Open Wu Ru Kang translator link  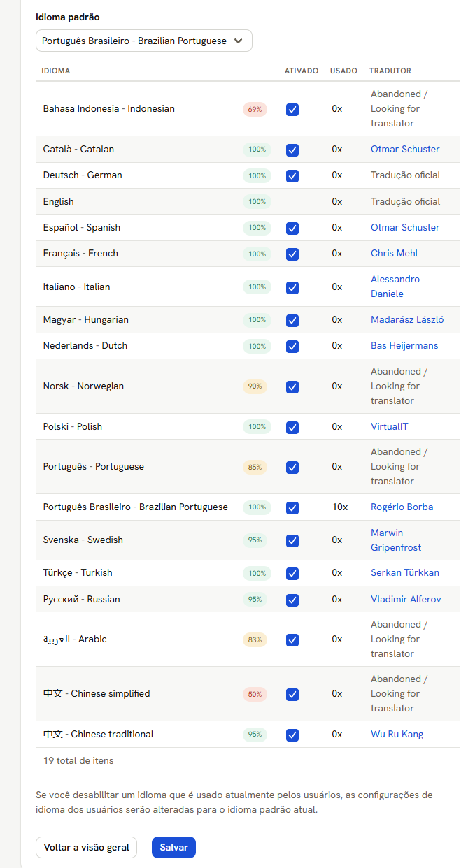point(397,734)
